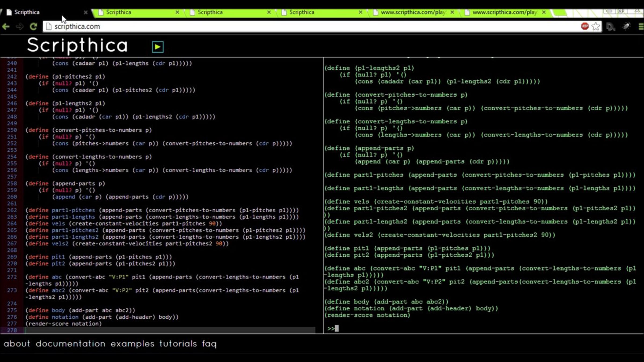Screen dimensions: 644x362
Task: Click "(render-score notation)" in the editor
Action: (x=64, y=324)
